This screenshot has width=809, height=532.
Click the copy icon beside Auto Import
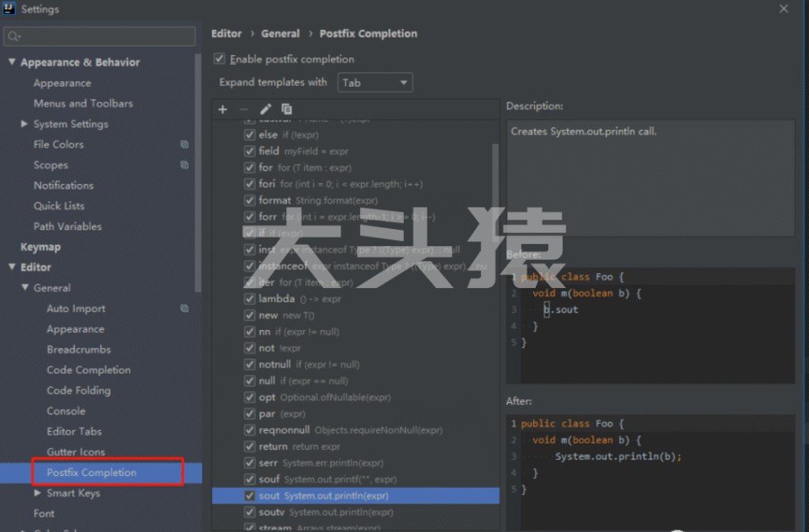click(184, 309)
